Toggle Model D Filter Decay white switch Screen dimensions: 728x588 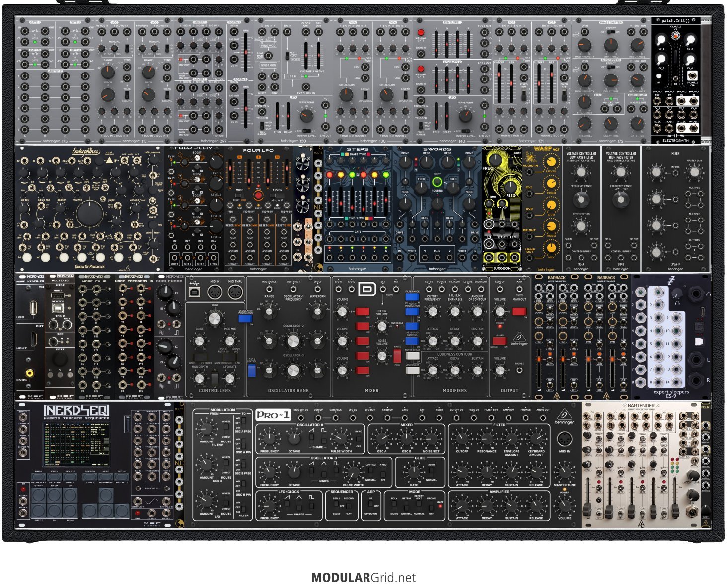(412, 355)
